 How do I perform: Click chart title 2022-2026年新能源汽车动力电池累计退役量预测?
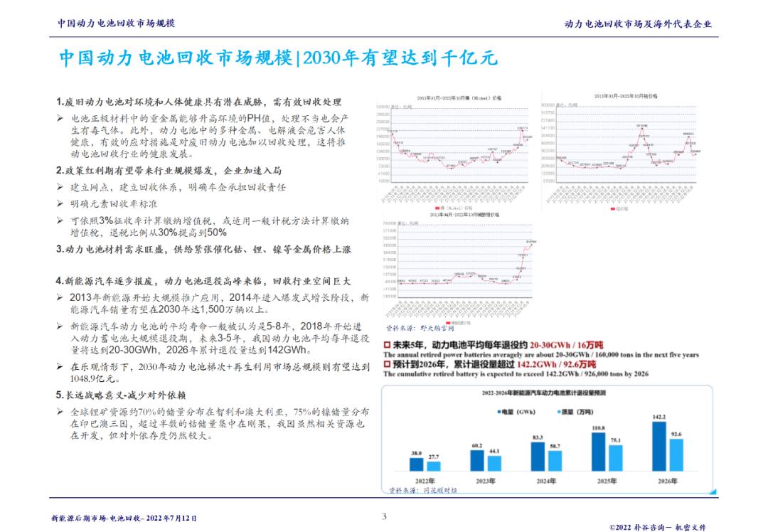pos(544,393)
